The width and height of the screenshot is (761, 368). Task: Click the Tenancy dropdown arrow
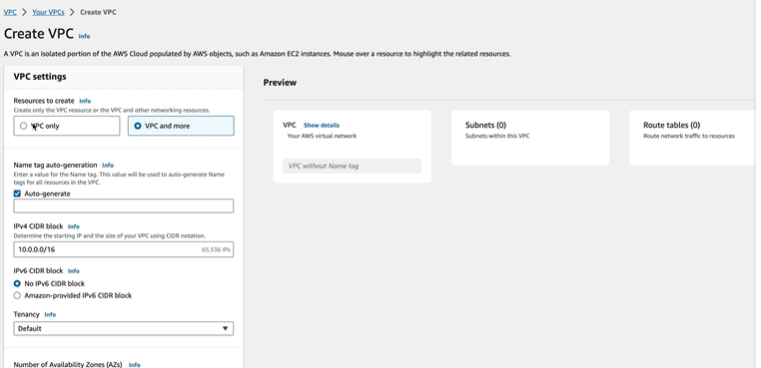click(225, 329)
